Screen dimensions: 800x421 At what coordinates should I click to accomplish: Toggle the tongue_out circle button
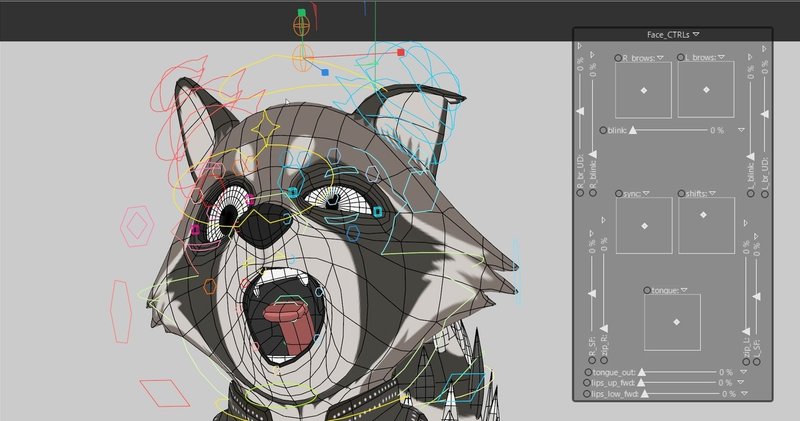click(x=588, y=373)
